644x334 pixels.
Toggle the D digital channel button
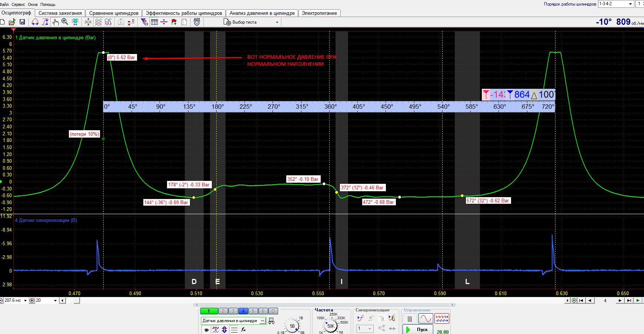[273, 311]
